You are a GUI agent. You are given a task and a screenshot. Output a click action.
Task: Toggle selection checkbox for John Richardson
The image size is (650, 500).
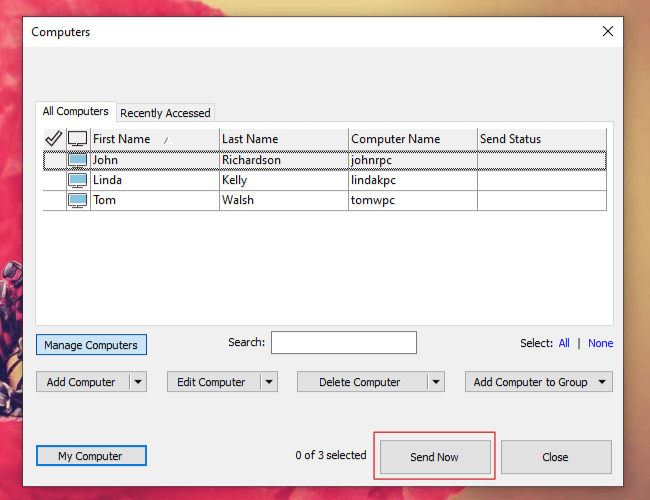pos(54,160)
